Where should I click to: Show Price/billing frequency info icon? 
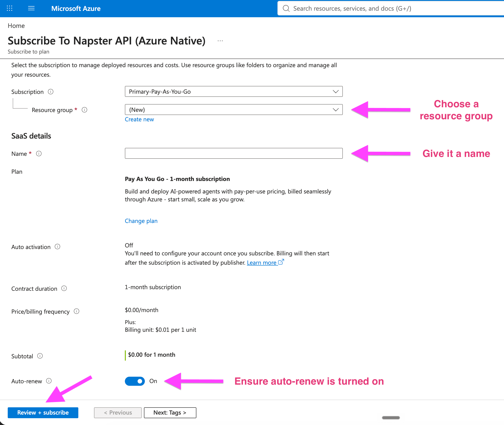[77, 311]
